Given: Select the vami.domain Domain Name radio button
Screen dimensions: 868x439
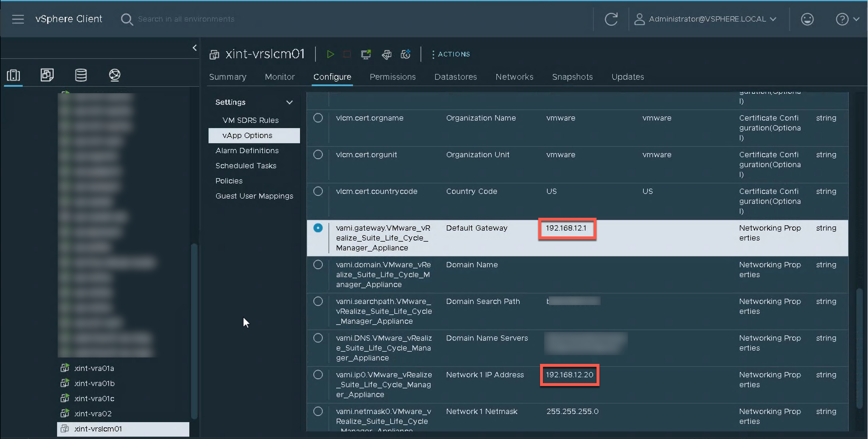Looking at the screenshot, I should pyautogui.click(x=318, y=265).
